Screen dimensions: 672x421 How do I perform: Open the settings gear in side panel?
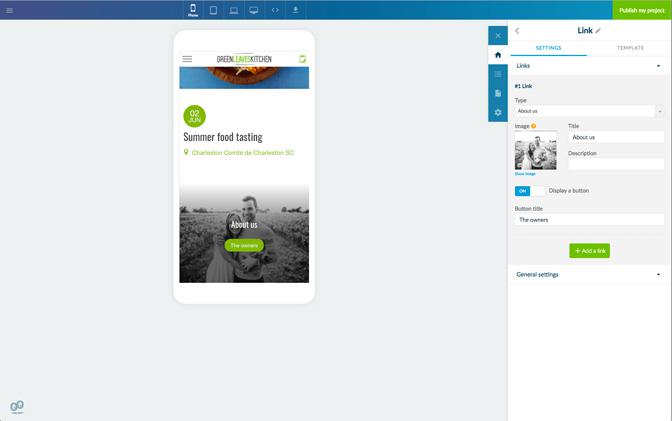(498, 112)
